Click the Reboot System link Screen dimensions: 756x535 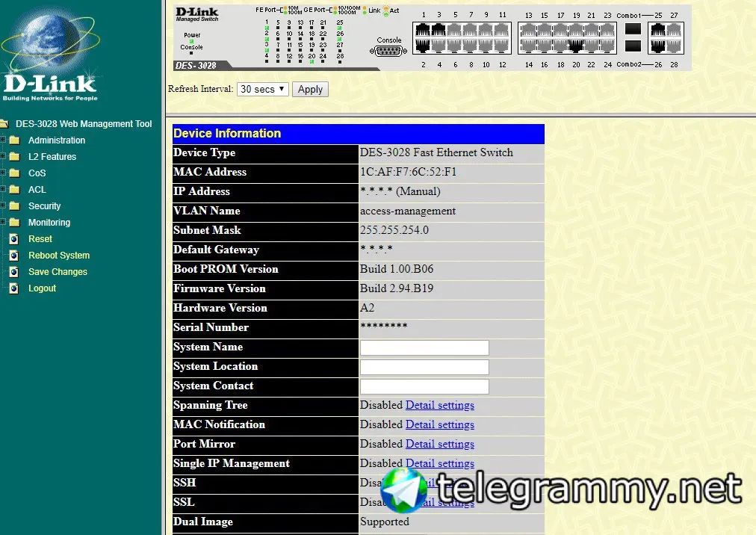(x=59, y=256)
